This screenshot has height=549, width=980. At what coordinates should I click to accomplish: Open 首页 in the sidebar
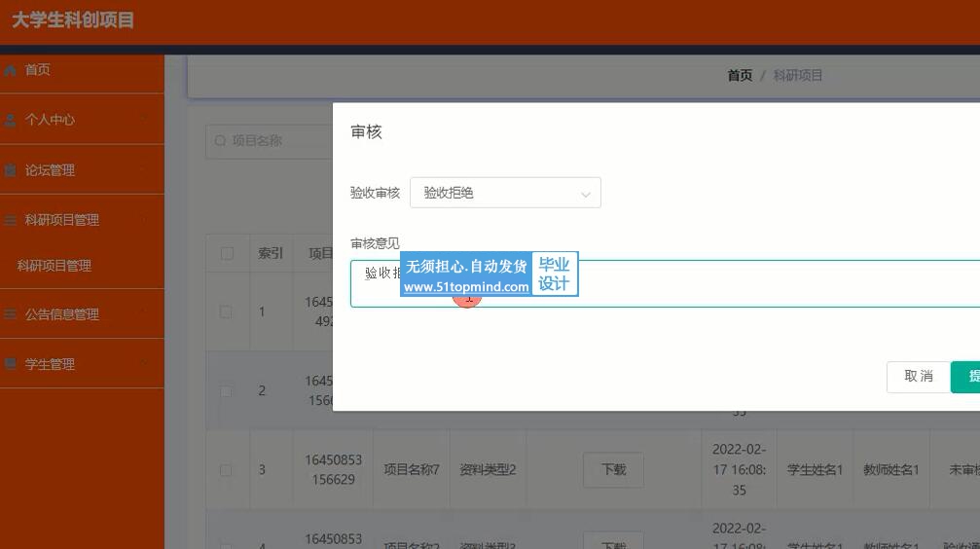[x=82, y=69]
